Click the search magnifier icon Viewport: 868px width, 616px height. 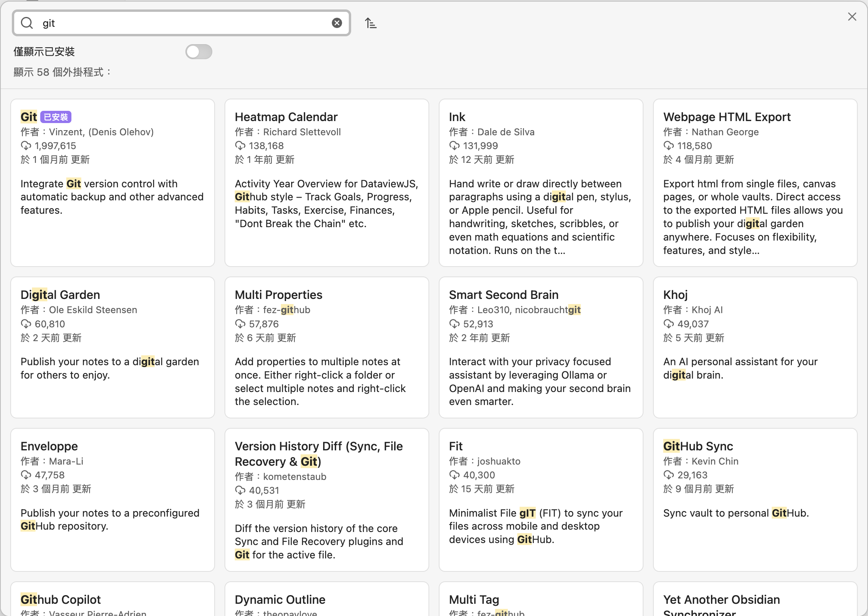[27, 23]
